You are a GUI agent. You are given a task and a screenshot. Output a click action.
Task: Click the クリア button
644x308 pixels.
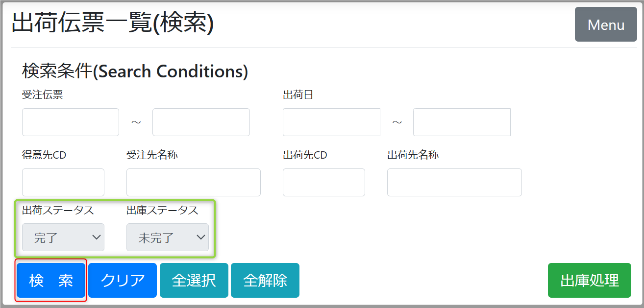[x=123, y=280]
